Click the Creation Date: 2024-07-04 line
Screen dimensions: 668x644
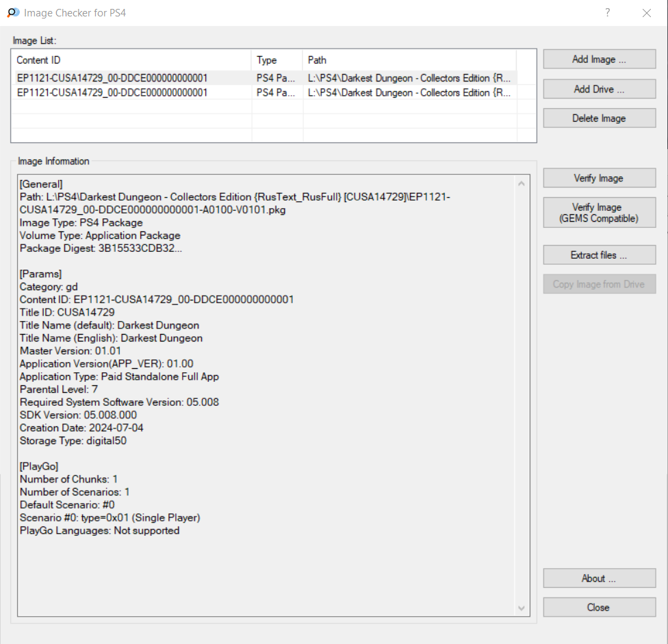pos(81,428)
